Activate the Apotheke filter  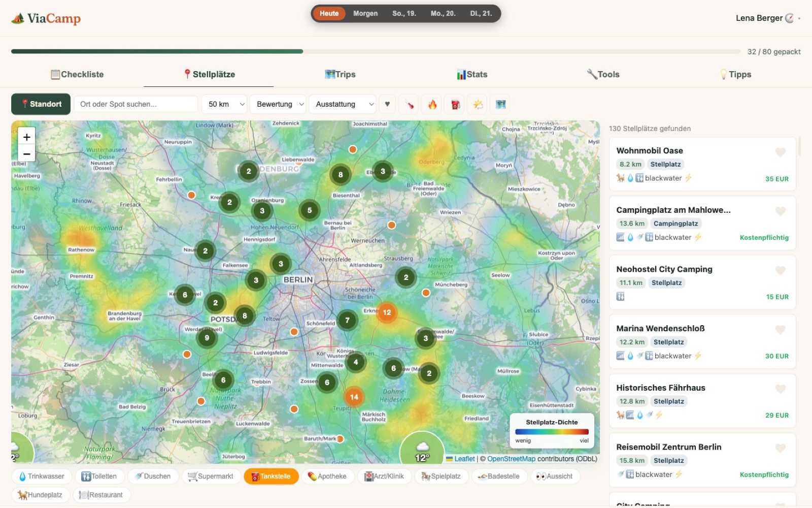328,476
